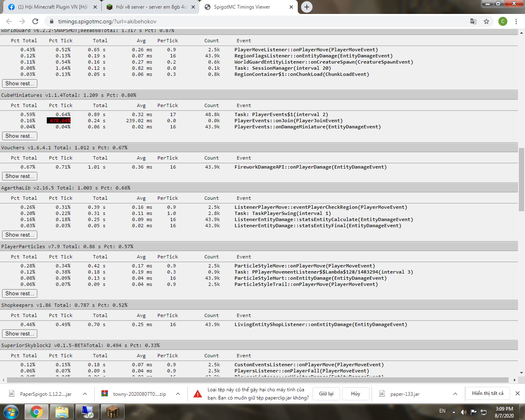
Task: Click Hiển thị tất cả downloads button
Action: 488,393
